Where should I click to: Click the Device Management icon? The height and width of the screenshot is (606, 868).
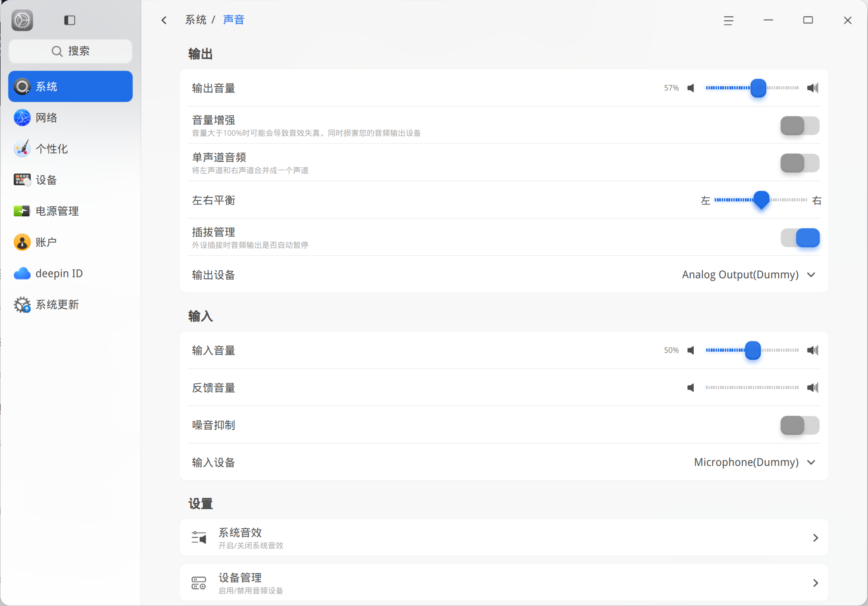point(199,583)
